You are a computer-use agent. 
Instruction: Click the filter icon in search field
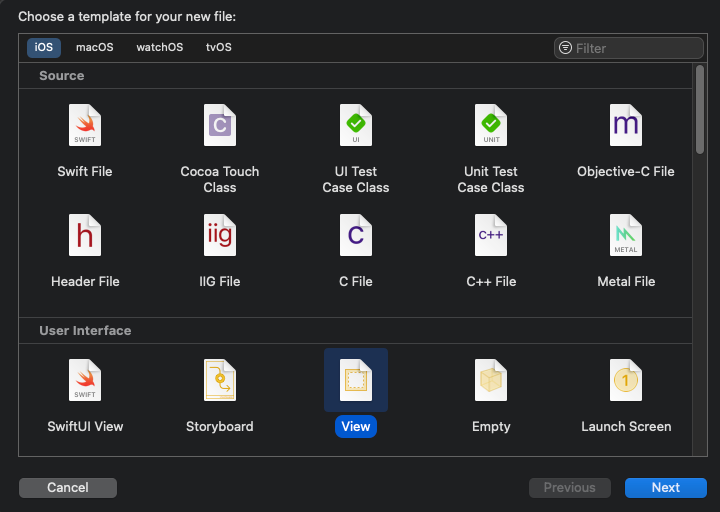click(565, 48)
